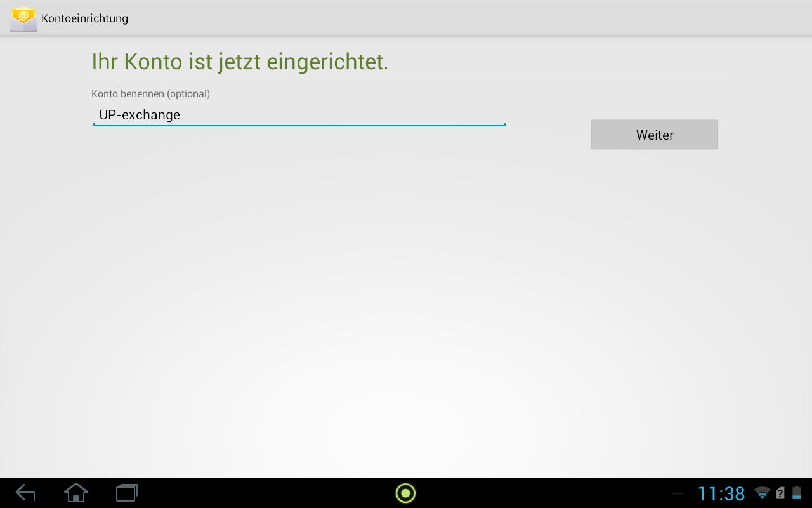Tap the small dash notification indicator
Screen dimensions: 812x508
pos(678,493)
